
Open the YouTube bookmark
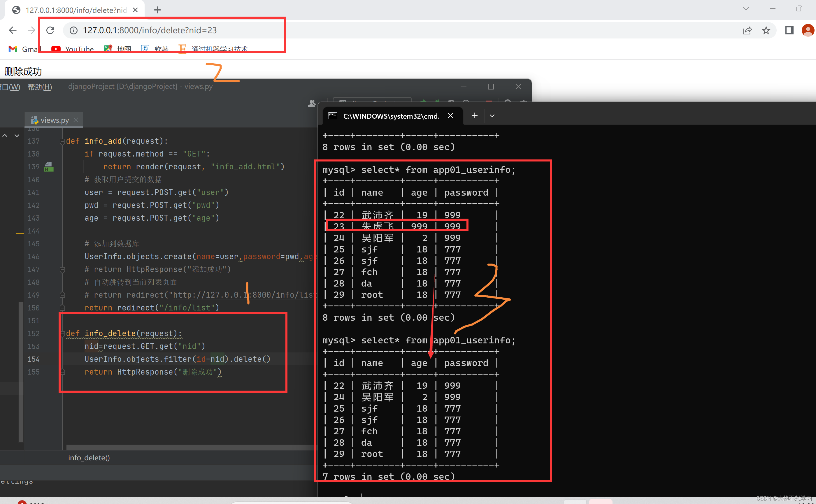coord(73,49)
